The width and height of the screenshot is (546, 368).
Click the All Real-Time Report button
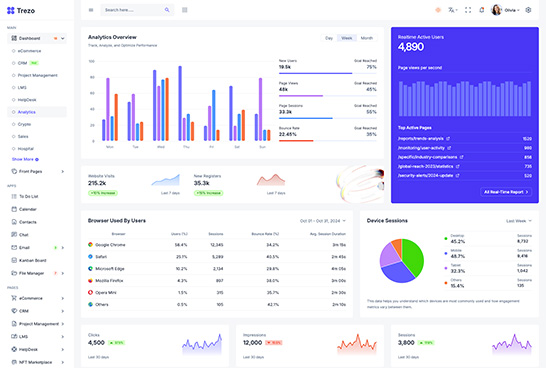(x=506, y=192)
